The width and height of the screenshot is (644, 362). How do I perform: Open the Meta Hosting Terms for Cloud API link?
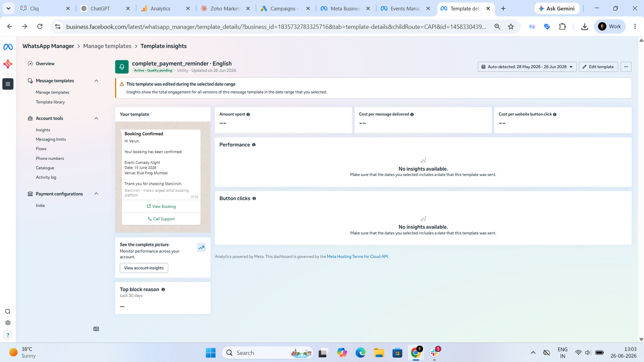click(357, 257)
